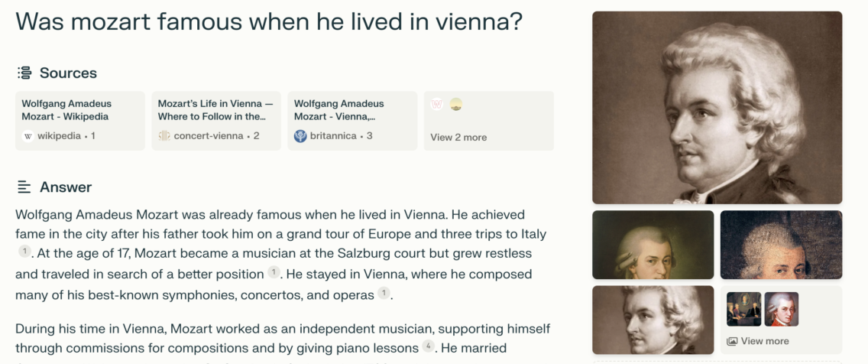Image resolution: width=868 pixels, height=364 pixels.
Task: Open the small red-coat Mozart thumbnail
Action: click(782, 309)
